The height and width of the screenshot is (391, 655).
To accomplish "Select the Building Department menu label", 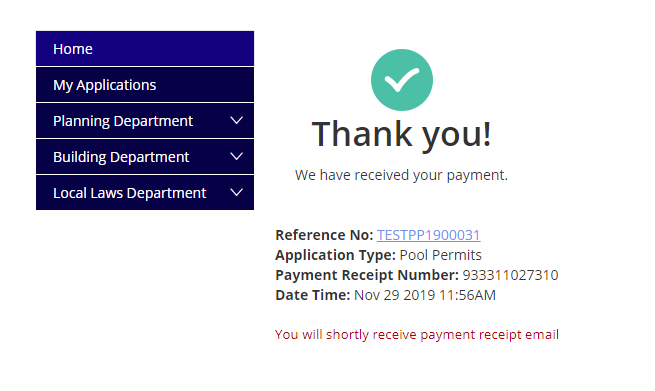I will tap(121, 157).
